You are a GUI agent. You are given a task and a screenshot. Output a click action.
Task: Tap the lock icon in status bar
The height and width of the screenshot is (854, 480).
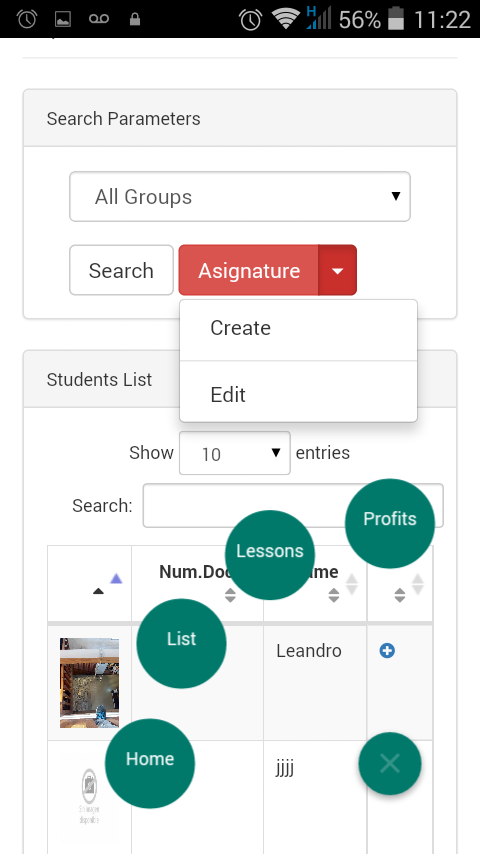[x=135, y=20]
